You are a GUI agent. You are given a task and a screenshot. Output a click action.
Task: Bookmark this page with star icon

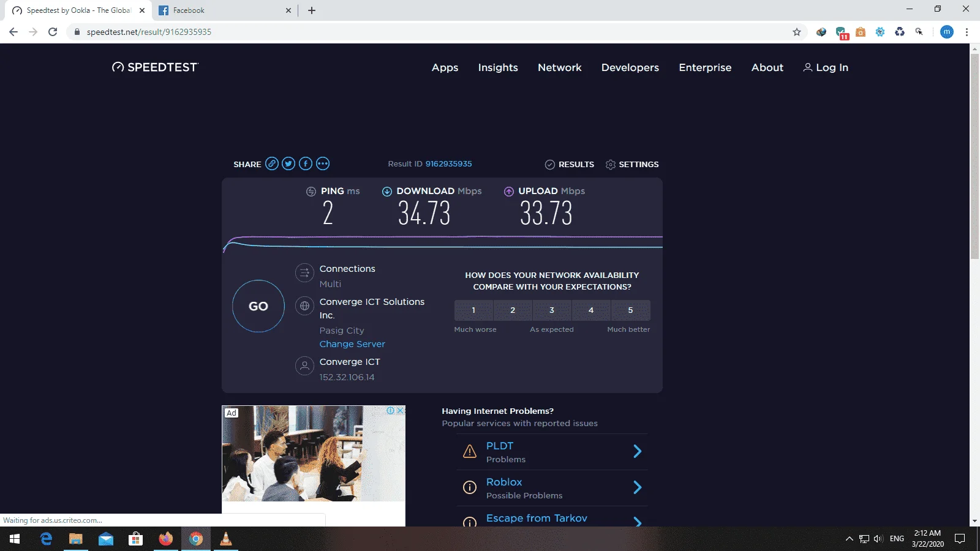point(797,32)
